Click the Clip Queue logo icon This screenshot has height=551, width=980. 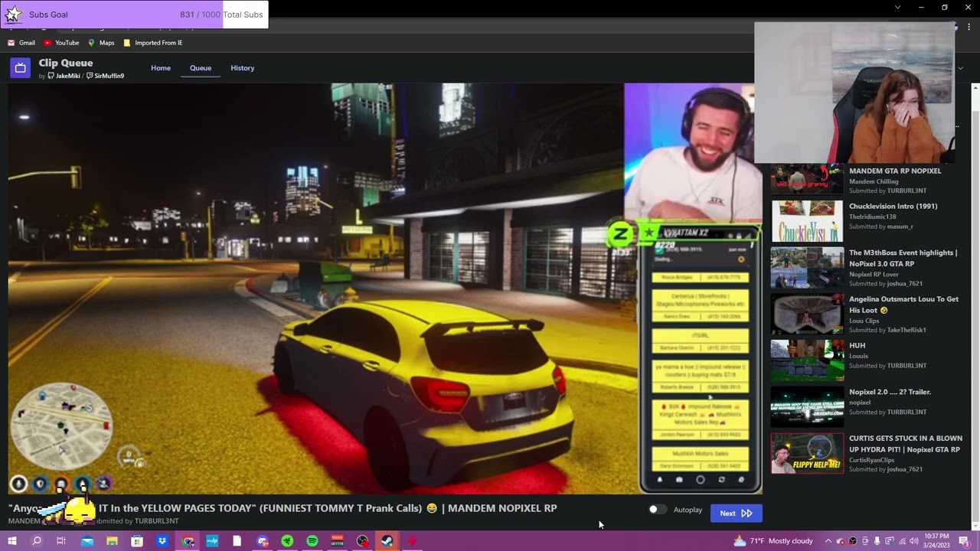(20, 68)
